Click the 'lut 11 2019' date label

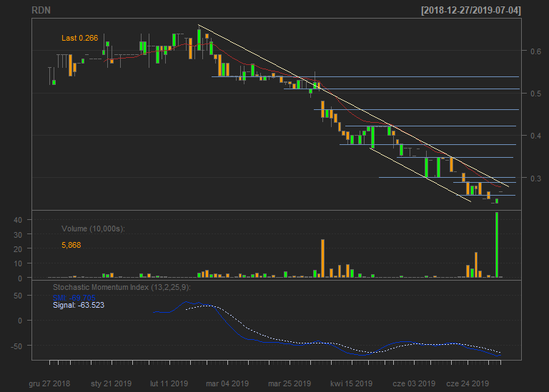169,383
